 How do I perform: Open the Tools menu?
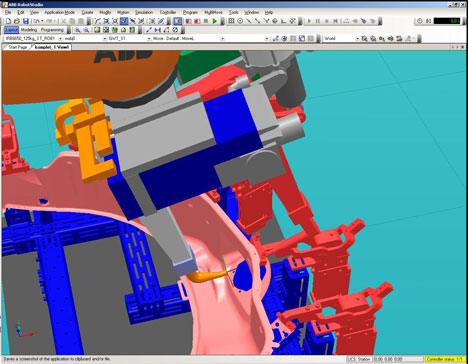[233, 12]
